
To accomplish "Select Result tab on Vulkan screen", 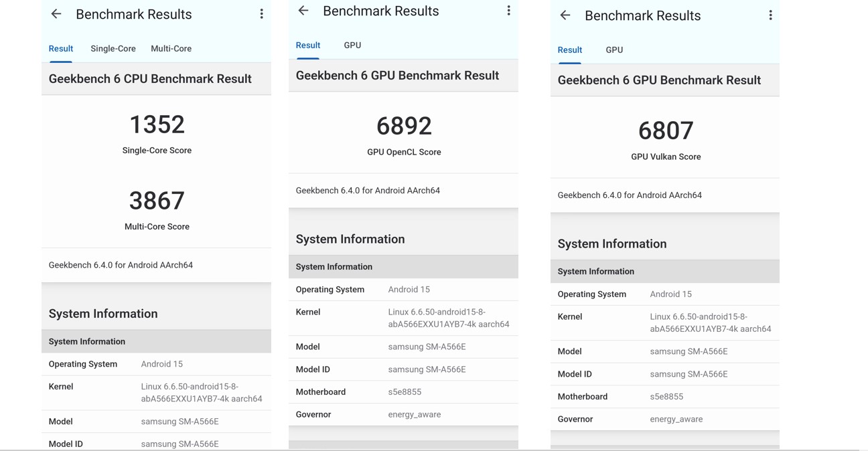I will (x=570, y=50).
